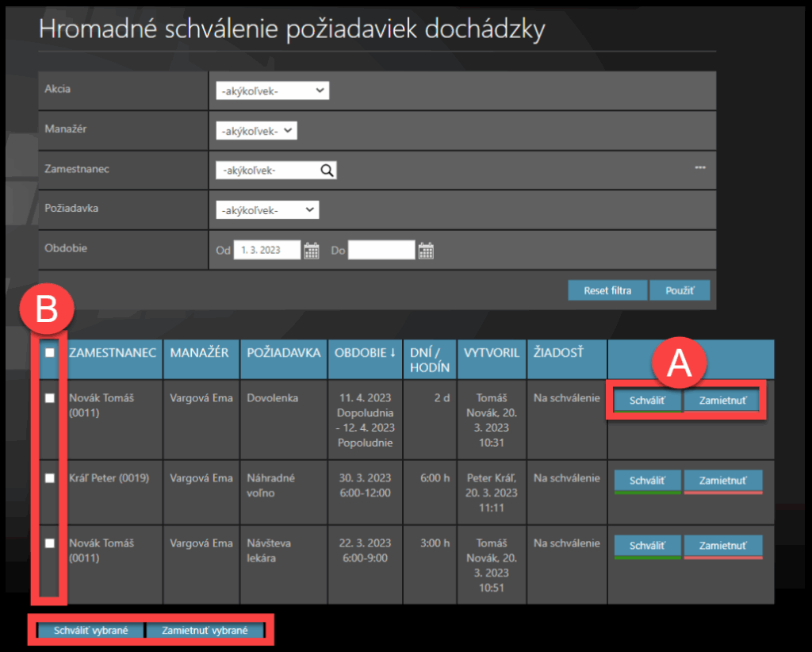The height and width of the screenshot is (652, 812).
Task: Expand the Akcia dropdown
Action: pos(272,91)
